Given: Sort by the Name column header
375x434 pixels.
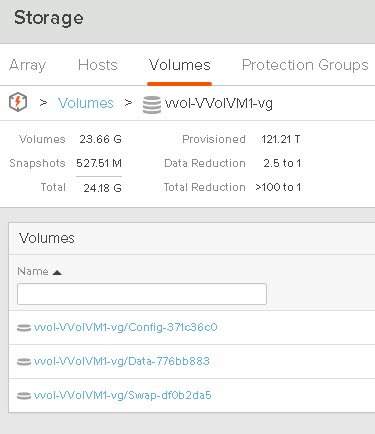Looking at the screenshot, I should (33, 271).
